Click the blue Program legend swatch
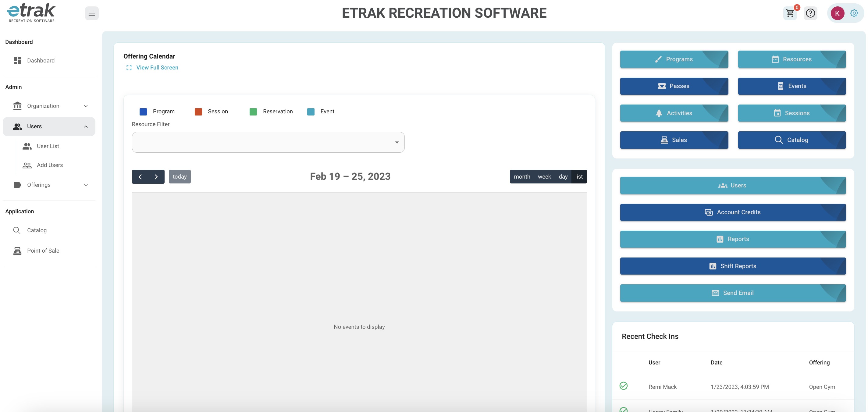 coord(143,112)
